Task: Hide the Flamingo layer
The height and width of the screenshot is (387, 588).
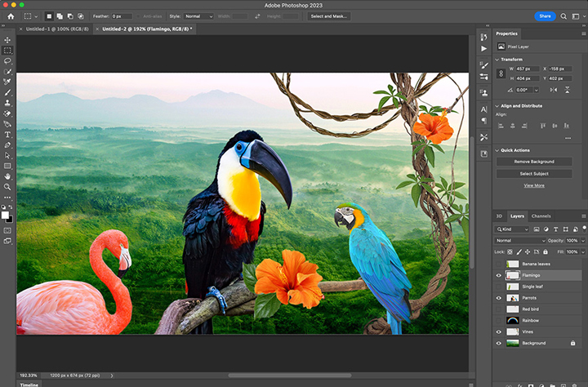Action: tap(499, 276)
